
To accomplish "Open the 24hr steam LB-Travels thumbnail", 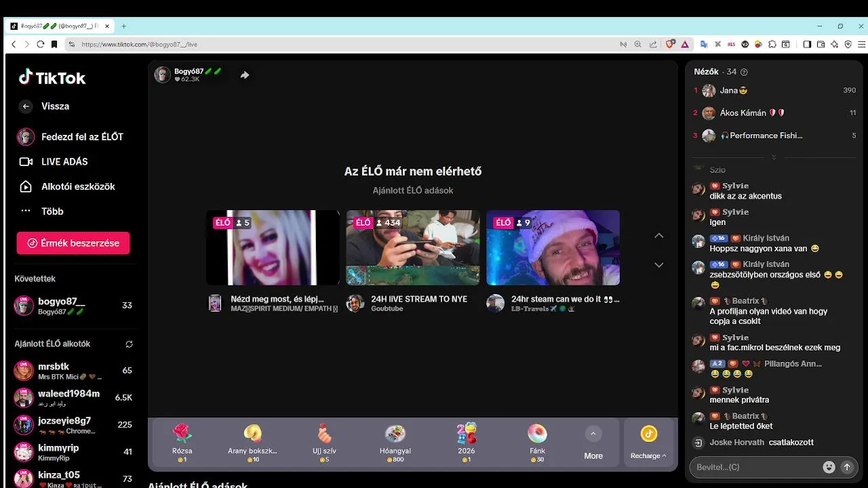I will click(553, 247).
